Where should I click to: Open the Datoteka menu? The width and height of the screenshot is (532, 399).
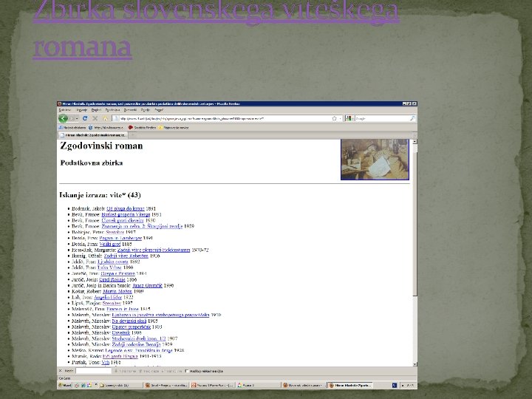tap(65, 110)
